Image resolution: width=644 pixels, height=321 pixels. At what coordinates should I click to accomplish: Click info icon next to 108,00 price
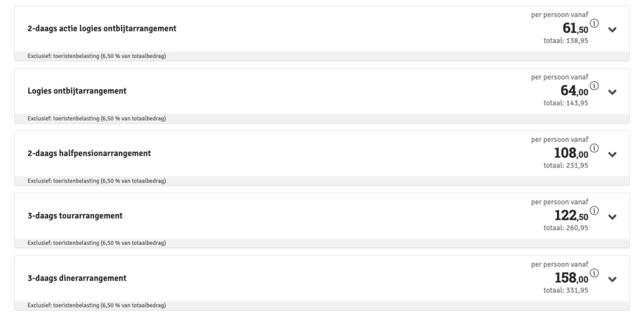coord(594,148)
